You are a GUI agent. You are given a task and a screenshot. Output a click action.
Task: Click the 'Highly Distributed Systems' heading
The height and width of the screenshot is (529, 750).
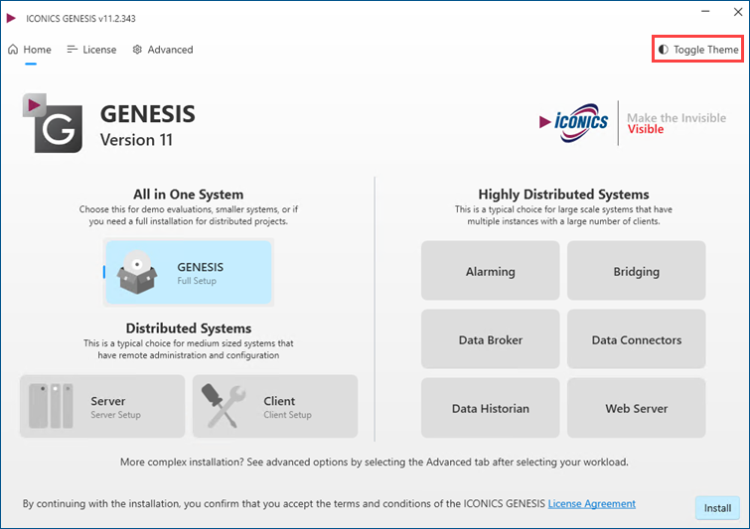click(x=563, y=194)
